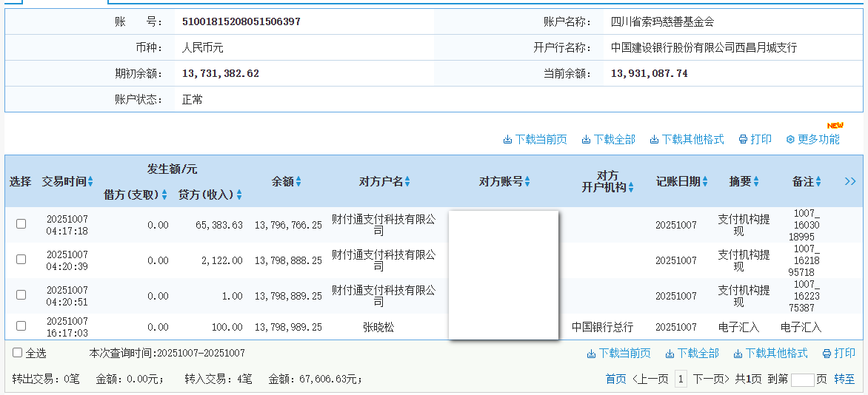This screenshot has height=395, width=868.
Task: Enable the 全选 select-all checkbox
Action: (17, 354)
